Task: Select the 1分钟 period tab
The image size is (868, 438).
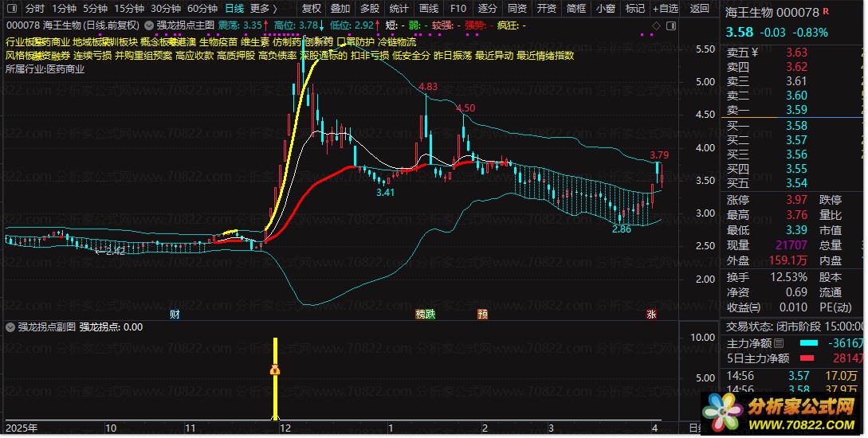Action: pos(65,8)
